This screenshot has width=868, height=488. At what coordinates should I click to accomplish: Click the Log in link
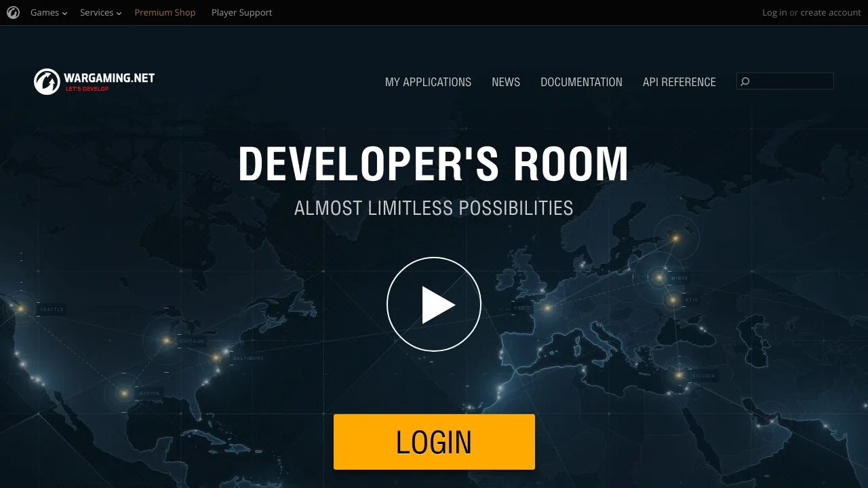coord(774,12)
